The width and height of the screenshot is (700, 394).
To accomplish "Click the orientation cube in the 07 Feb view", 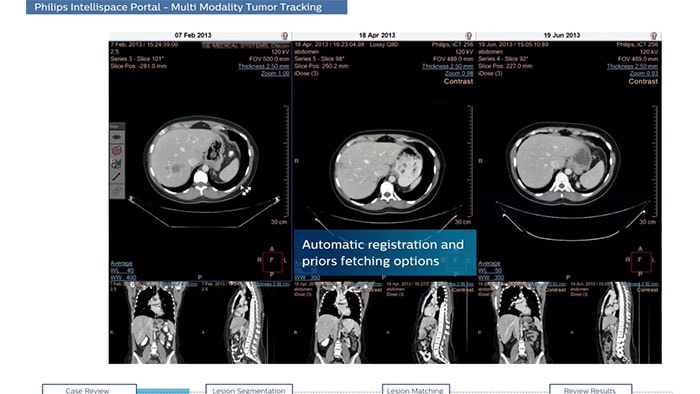I will (272, 261).
